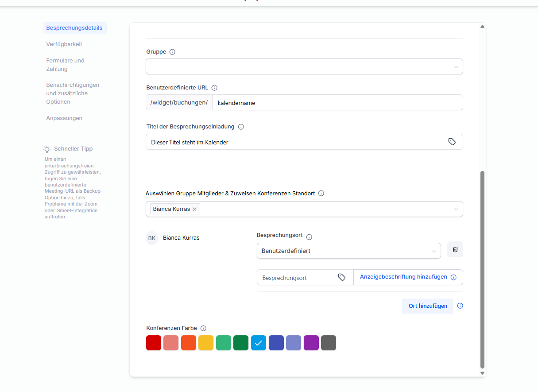Switch to Anpassungen section
Viewport: 538px width, 392px height.
tap(64, 118)
